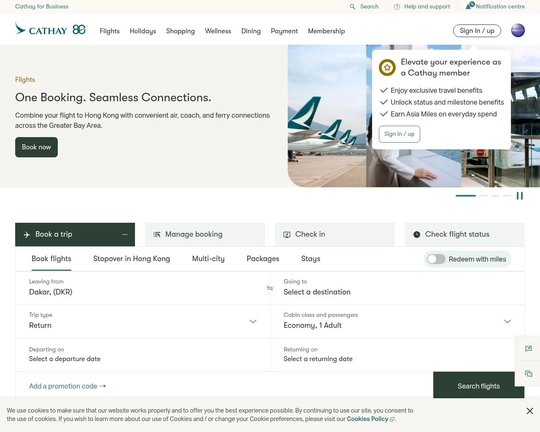Switch to the Packages tab
Screen dimensions: 540x432
(263, 259)
